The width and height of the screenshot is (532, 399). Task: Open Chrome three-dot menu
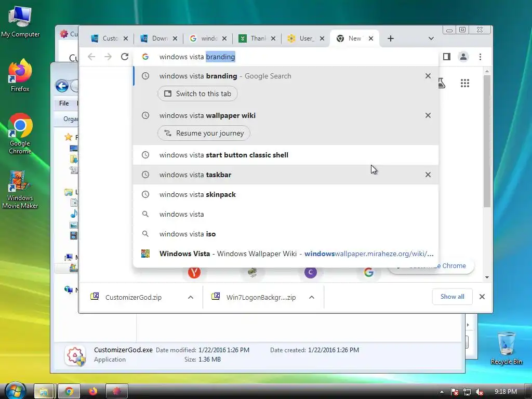click(x=480, y=57)
